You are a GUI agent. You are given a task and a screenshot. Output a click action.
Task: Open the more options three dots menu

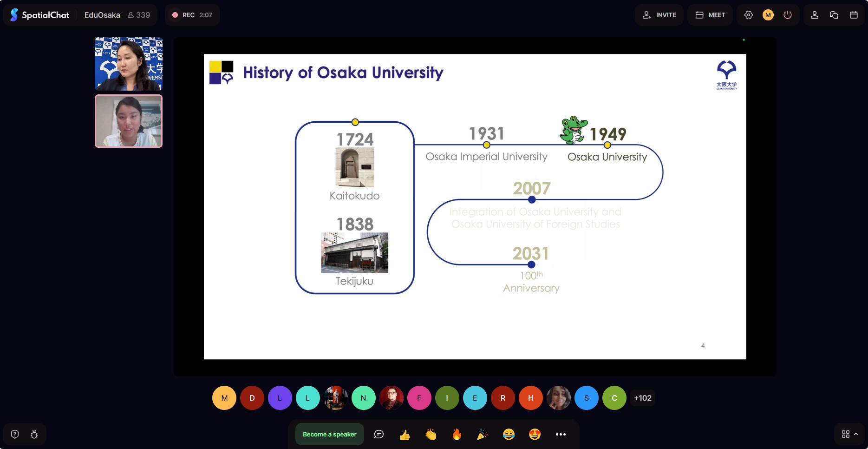coord(561,434)
